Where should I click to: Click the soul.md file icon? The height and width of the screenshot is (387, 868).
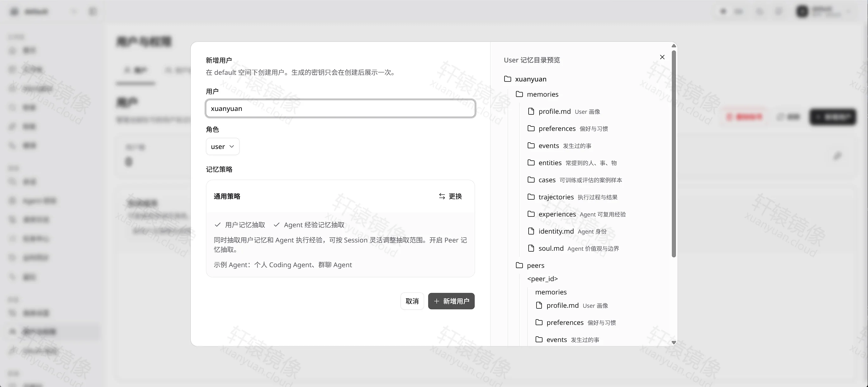(531, 248)
